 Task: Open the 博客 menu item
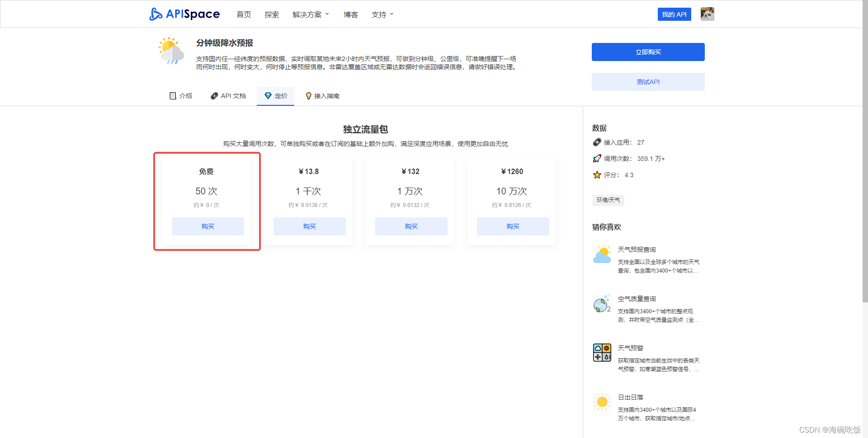[x=351, y=14]
